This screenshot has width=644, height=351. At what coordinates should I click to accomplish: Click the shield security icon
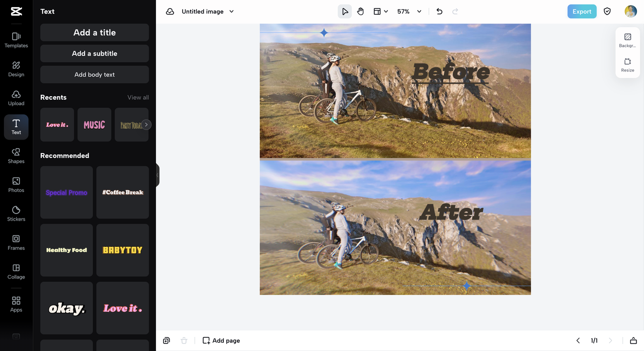(607, 12)
